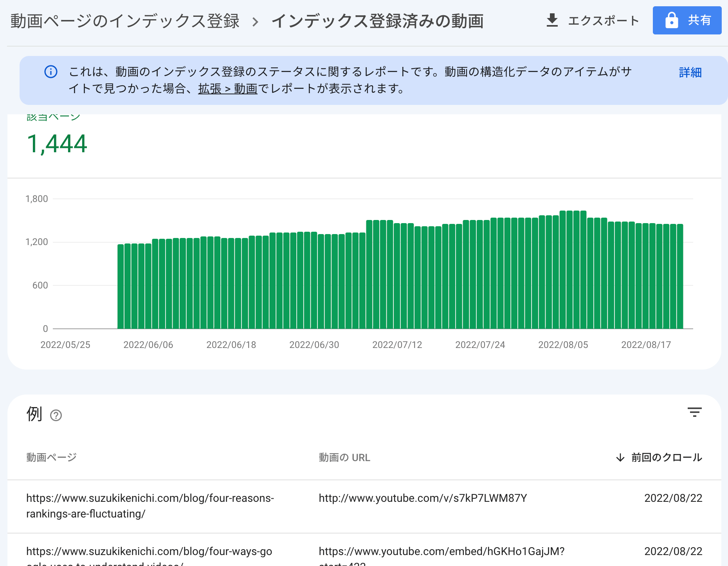Click the 2022/07/12 axis date label
728x566 pixels.
tap(397, 345)
